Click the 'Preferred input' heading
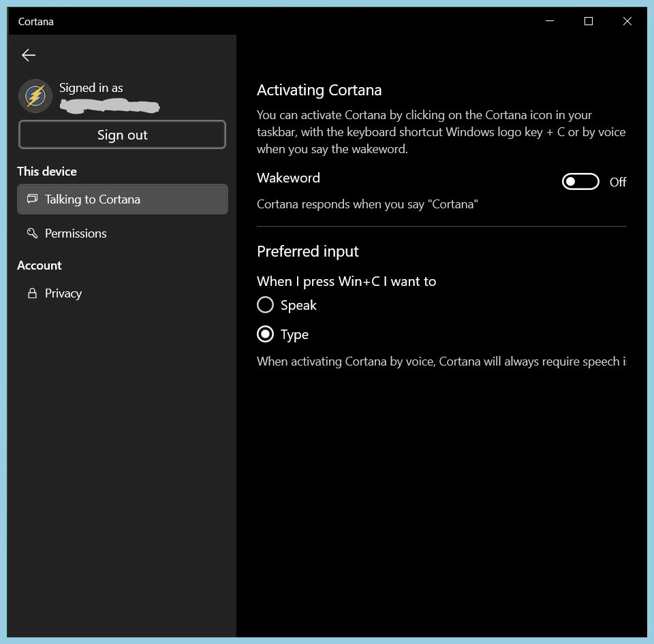The width and height of the screenshot is (654, 644). tap(308, 251)
